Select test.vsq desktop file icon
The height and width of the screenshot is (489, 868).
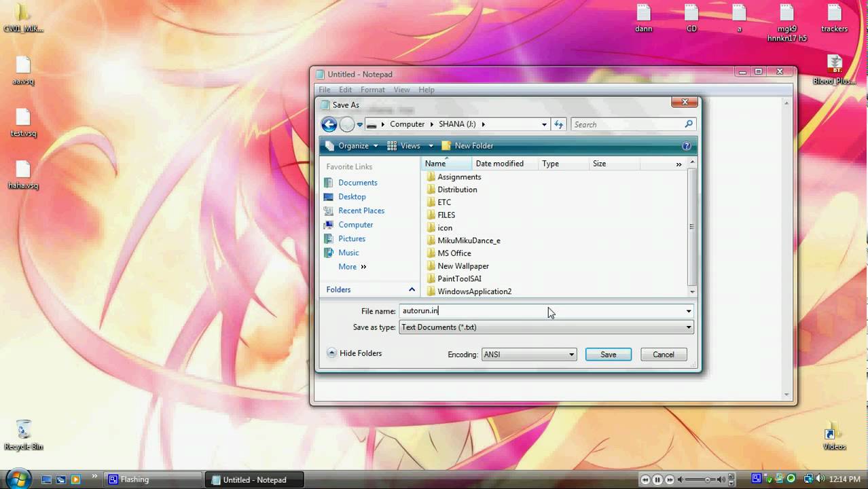23,123
